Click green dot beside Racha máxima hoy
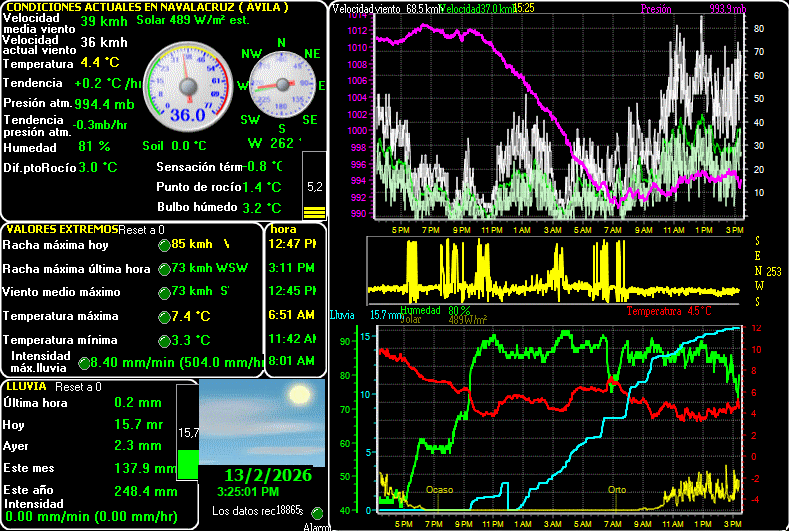Screen dimensions: 789x531 pos(165,245)
